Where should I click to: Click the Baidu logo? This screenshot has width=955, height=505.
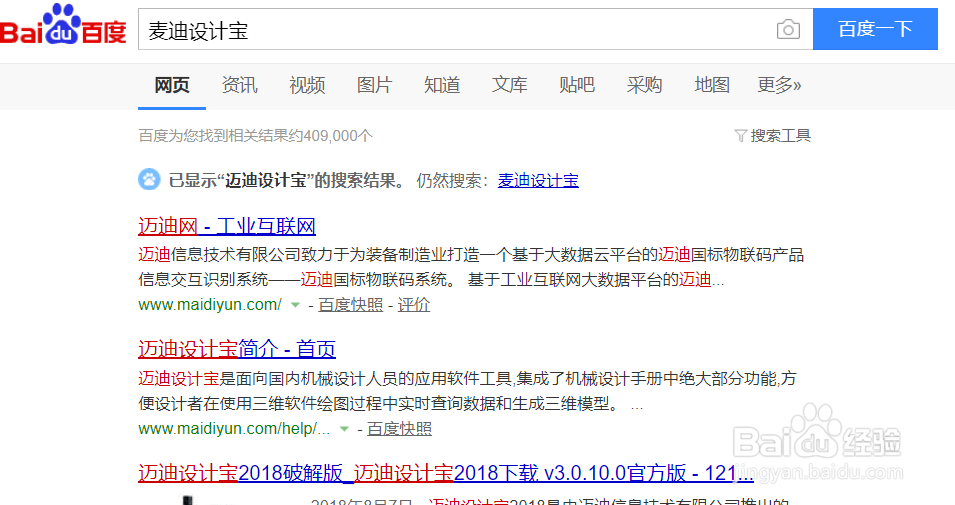[63, 26]
